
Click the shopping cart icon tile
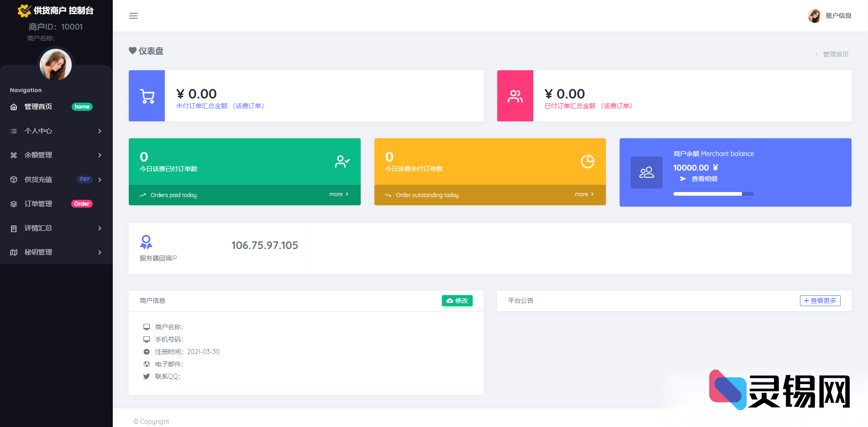coord(147,96)
